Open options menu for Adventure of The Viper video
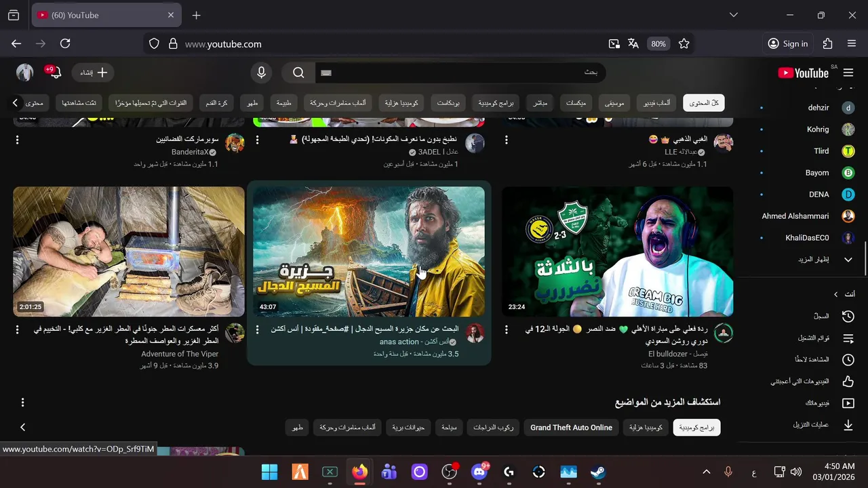868x488 pixels. click(x=17, y=329)
